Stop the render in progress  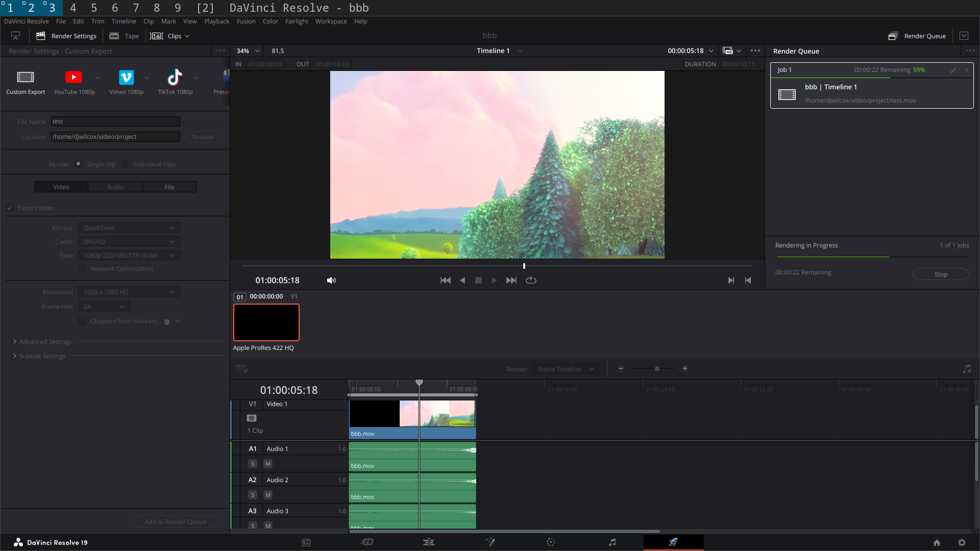point(941,274)
